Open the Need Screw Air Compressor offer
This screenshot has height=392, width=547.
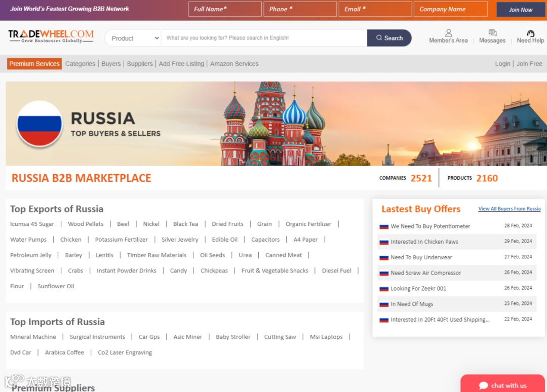pyautogui.click(x=425, y=273)
